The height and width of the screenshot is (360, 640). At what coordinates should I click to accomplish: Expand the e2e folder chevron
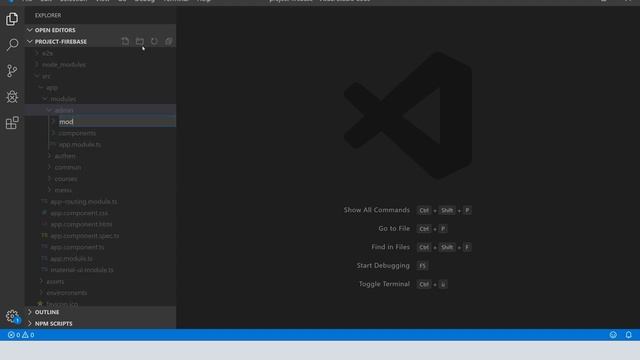(37, 53)
